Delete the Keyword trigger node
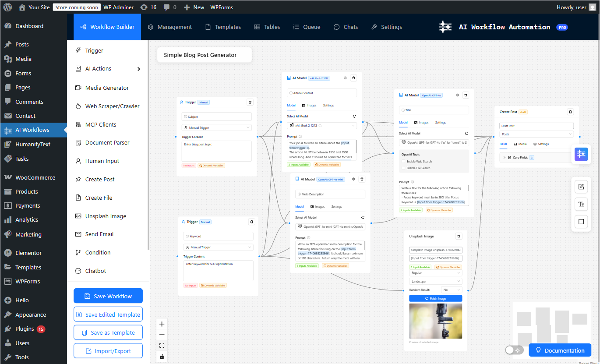The width and height of the screenshot is (600, 364). 251,222
